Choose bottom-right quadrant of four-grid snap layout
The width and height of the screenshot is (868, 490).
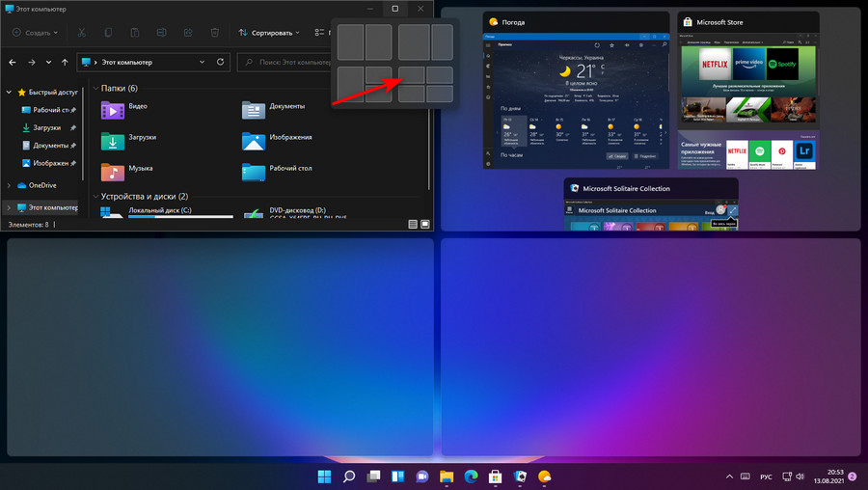pos(440,93)
